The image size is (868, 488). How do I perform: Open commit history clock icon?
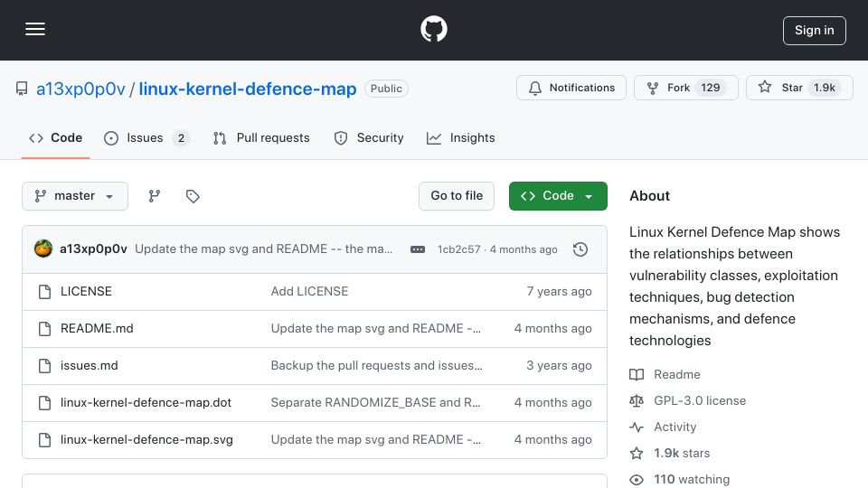point(580,249)
